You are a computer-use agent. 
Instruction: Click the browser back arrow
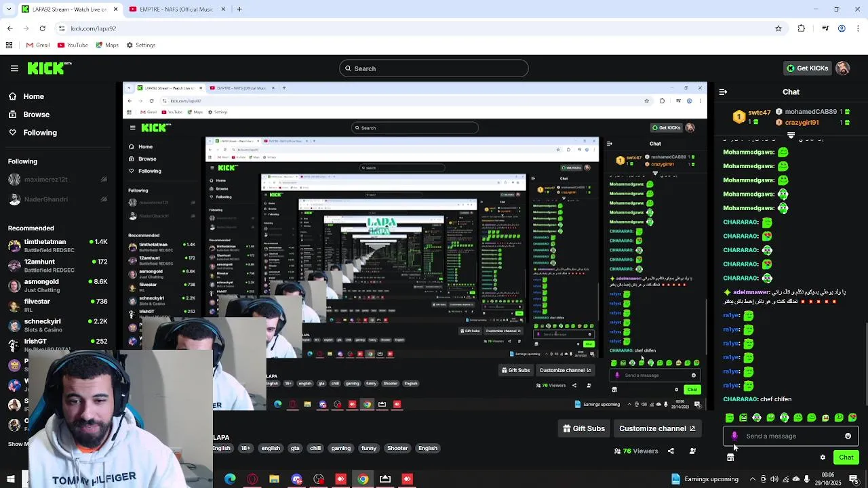tap(10, 28)
